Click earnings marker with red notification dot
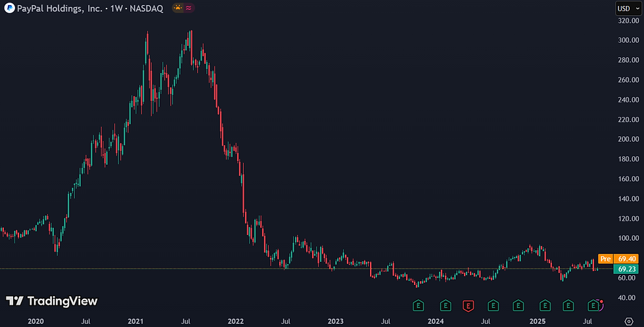Viewport: 644px width, 327px height. pos(593,305)
